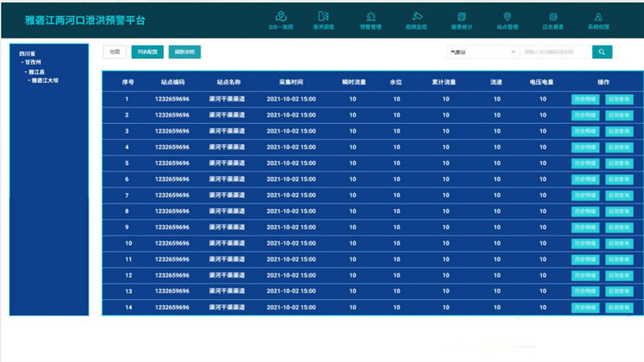Click the 列表配置 button
644x362 pixels.
point(147,51)
